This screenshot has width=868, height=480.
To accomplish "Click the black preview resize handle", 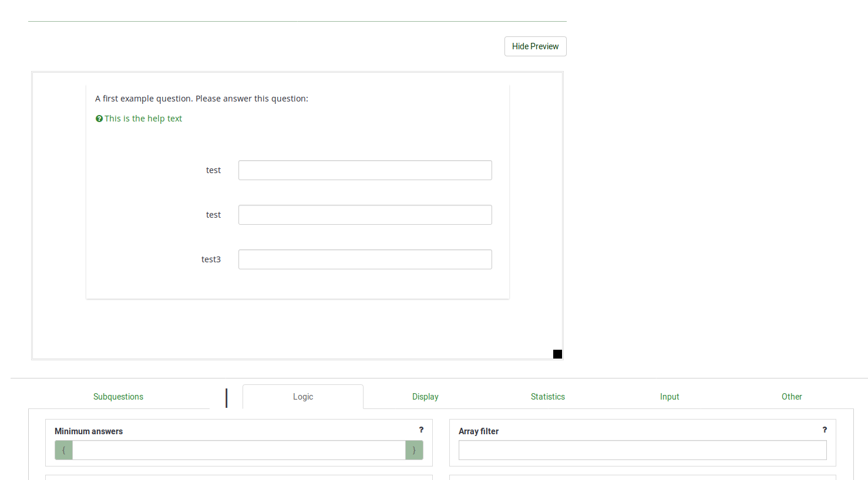I will 557,354.
